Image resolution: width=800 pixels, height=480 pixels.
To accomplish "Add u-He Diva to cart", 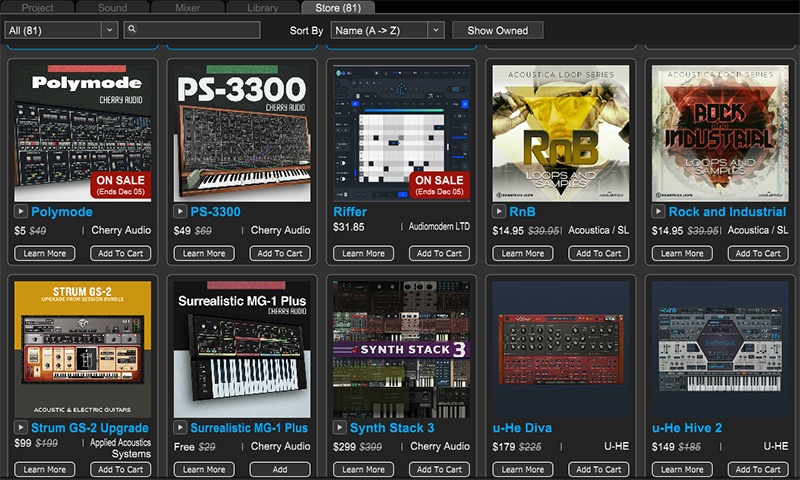I will tap(598, 469).
